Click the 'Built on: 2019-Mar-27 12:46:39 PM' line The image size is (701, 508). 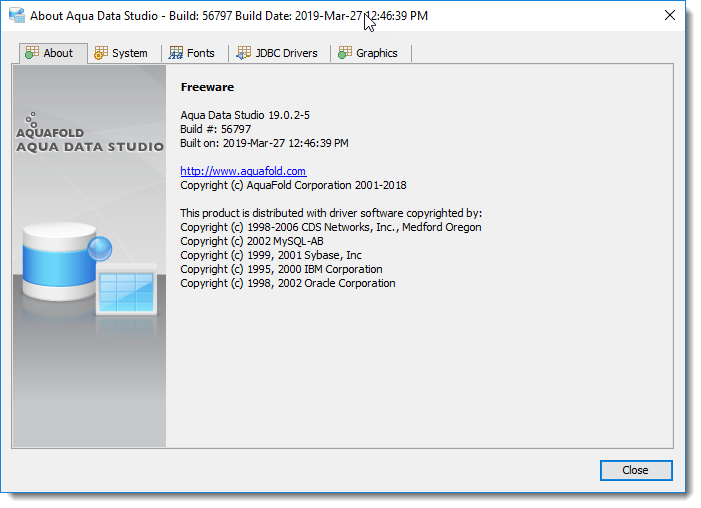coord(264,143)
